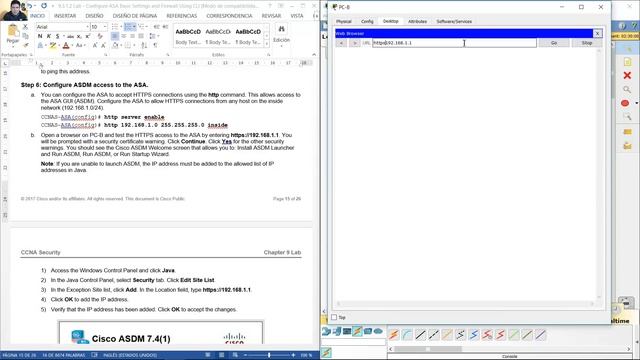Click the Subscript icon
The width and height of the screenshot is (640, 360).
(x=79, y=36)
